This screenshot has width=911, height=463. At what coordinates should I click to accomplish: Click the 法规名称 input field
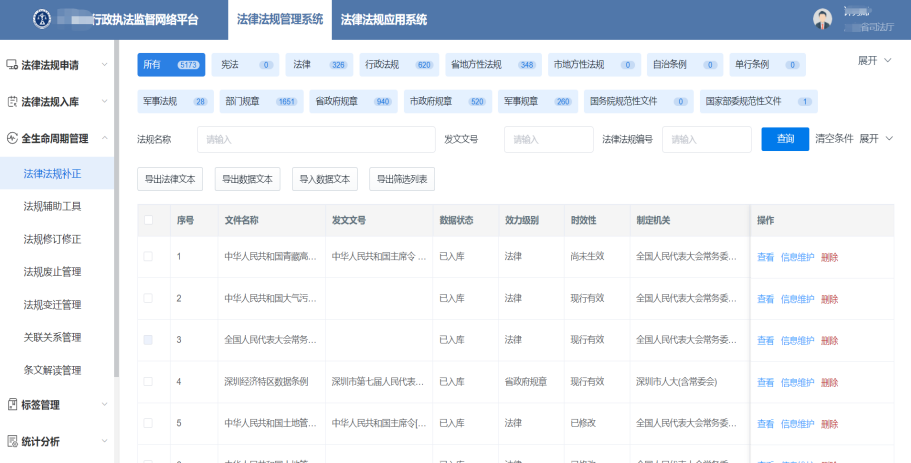316,140
